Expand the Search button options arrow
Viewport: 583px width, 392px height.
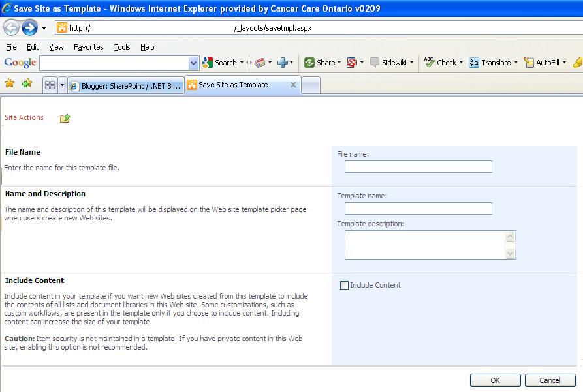(x=242, y=63)
